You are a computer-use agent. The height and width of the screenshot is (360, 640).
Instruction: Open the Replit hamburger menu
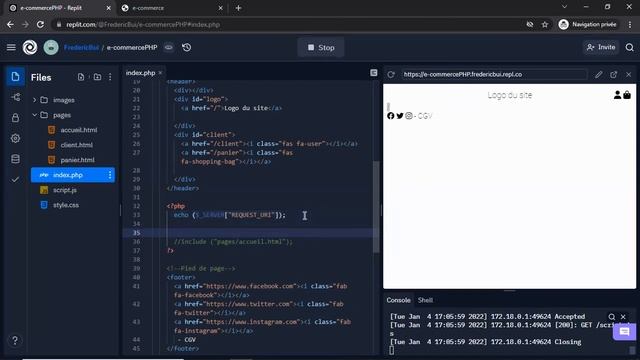[11, 47]
